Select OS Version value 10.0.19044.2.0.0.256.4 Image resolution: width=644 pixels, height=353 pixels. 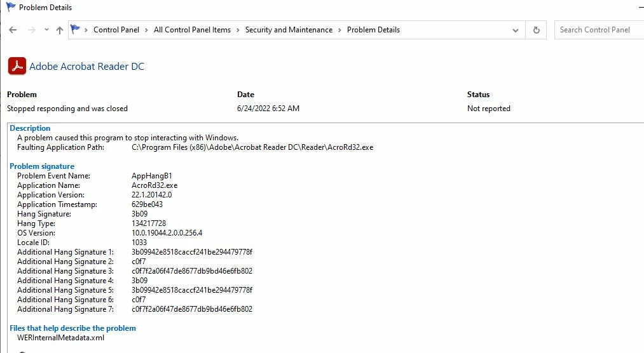[167, 233]
